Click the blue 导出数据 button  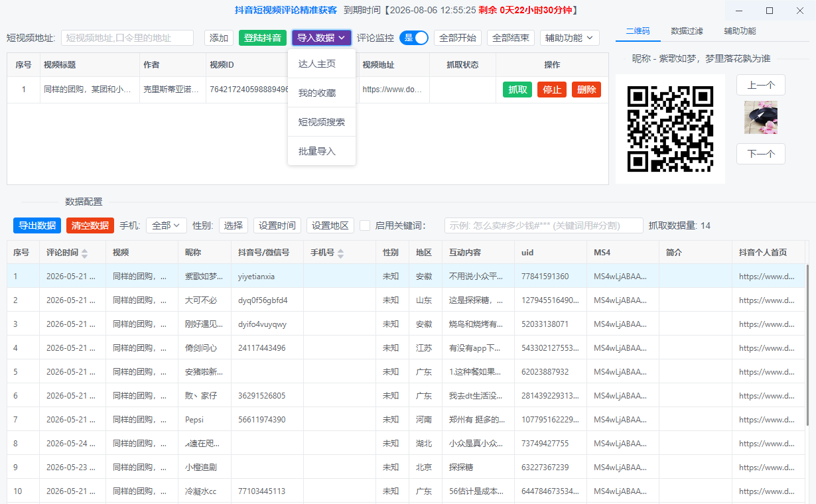point(37,225)
